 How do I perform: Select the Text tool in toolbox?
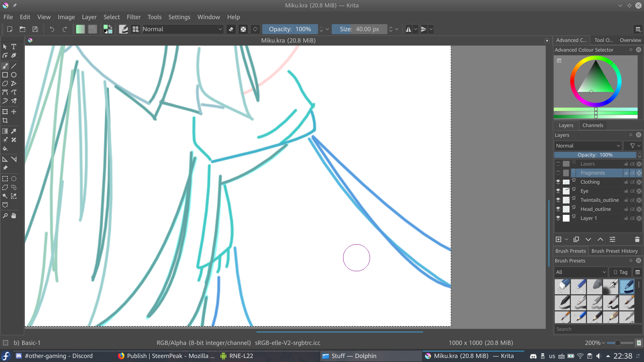(14, 47)
